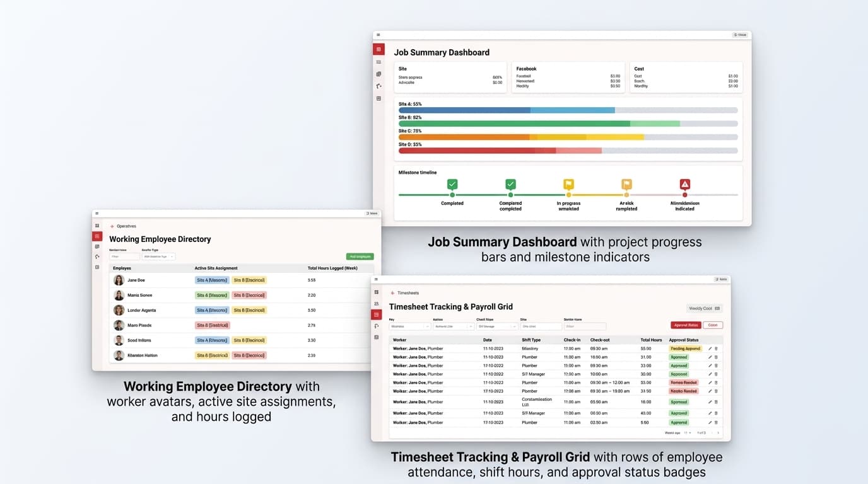Screen dimensions: 868x484
Task: Open route sidebar icon in Timesheet Tracking window
Action: pyautogui.click(x=377, y=326)
